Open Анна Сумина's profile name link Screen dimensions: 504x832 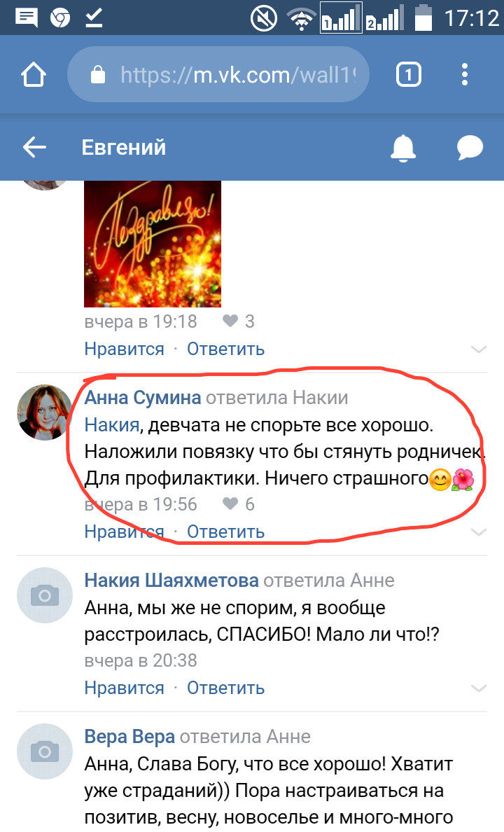tap(143, 397)
